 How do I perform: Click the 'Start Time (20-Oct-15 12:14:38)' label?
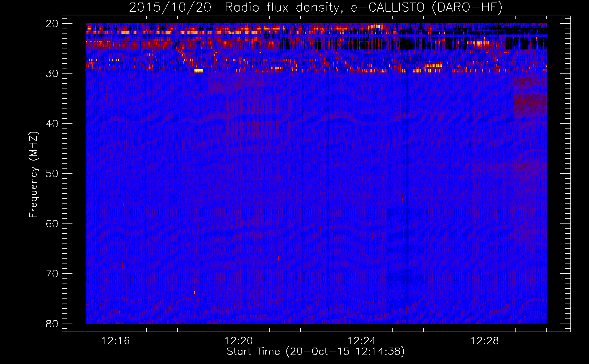tap(316, 352)
